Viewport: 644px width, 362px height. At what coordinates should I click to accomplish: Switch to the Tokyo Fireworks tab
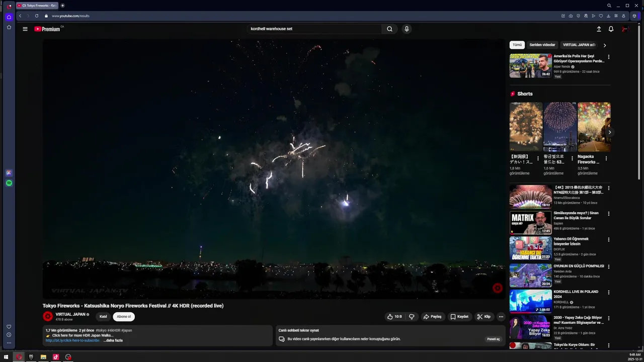coord(38,6)
